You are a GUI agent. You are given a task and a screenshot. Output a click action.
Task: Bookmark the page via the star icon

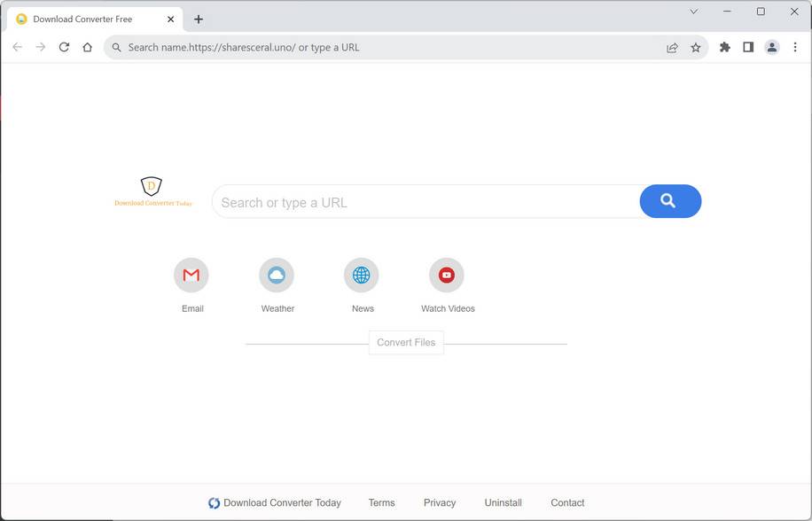(696, 47)
